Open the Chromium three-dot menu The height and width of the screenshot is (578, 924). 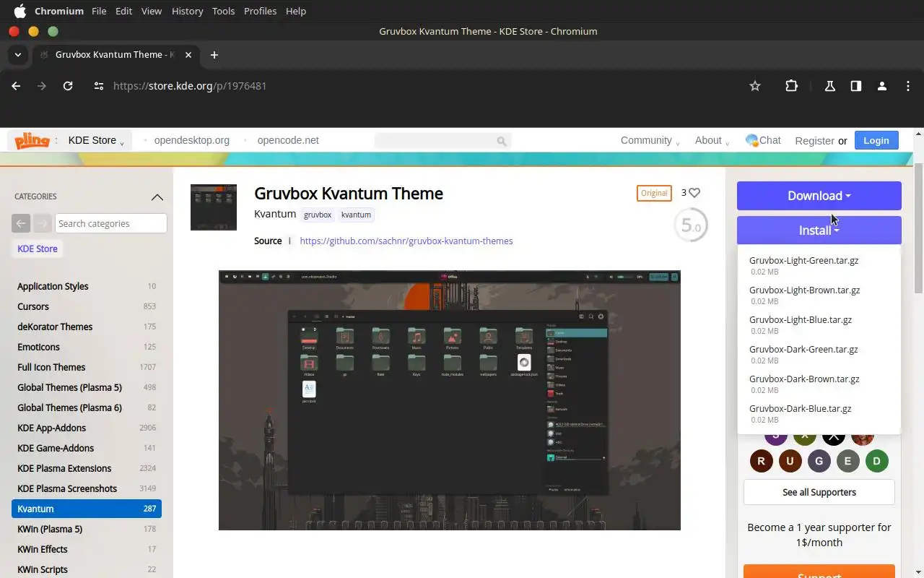908,86
